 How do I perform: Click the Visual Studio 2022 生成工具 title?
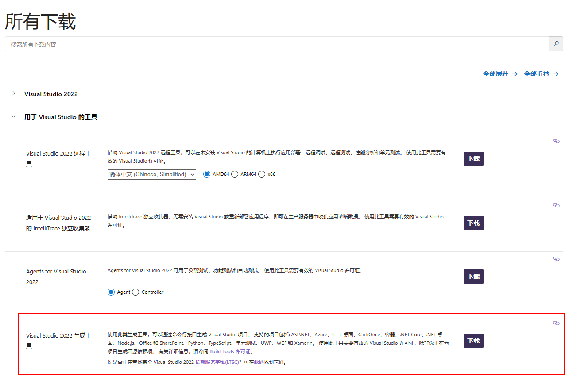tap(58, 341)
